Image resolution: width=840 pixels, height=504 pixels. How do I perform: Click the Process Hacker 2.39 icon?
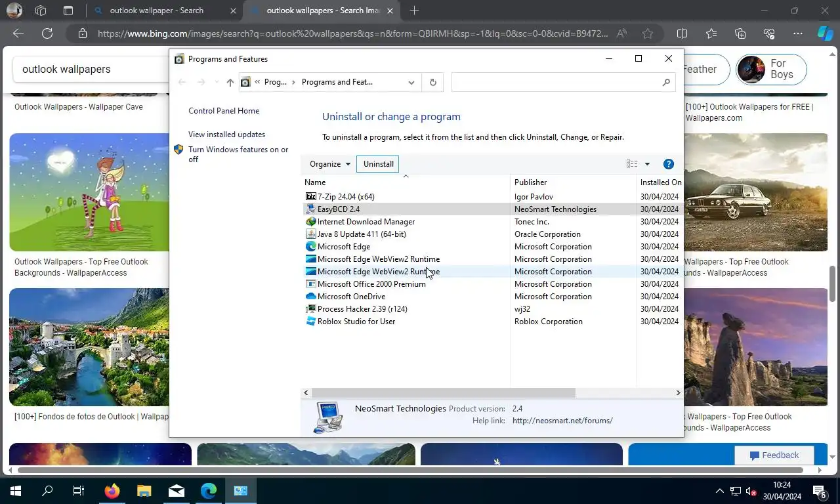click(x=310, y=308)
